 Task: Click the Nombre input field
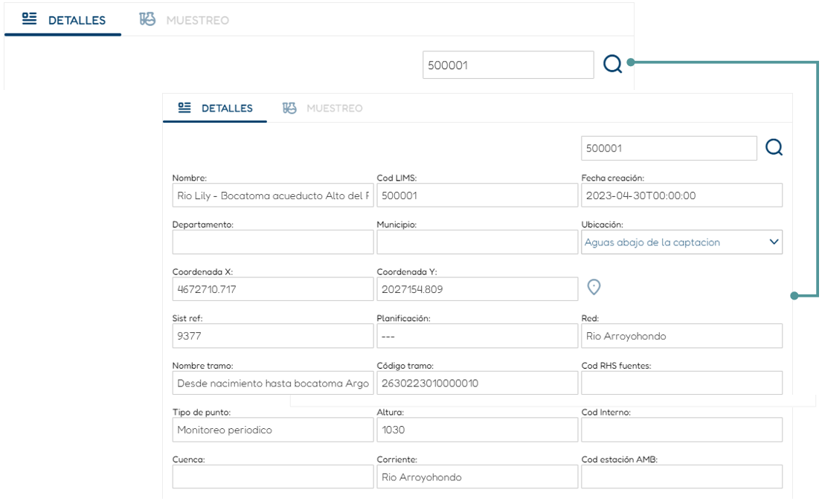(272, 196)
